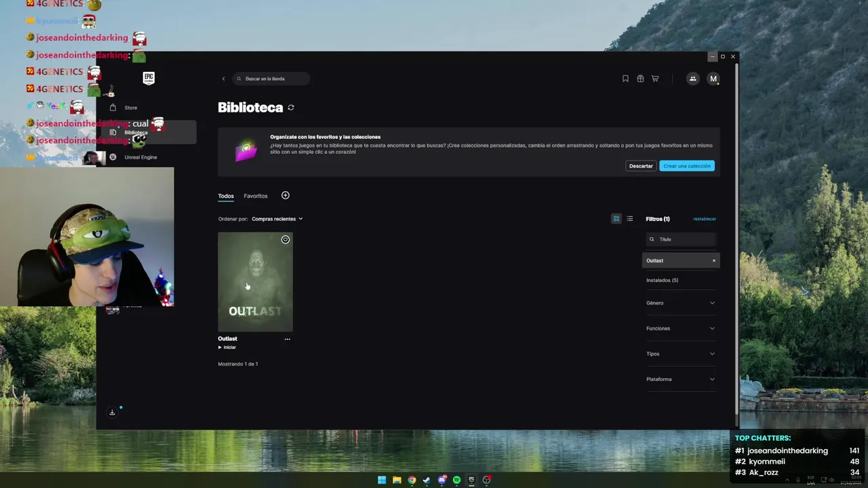Open clock and date in taskbar

[x=850, y=481]
